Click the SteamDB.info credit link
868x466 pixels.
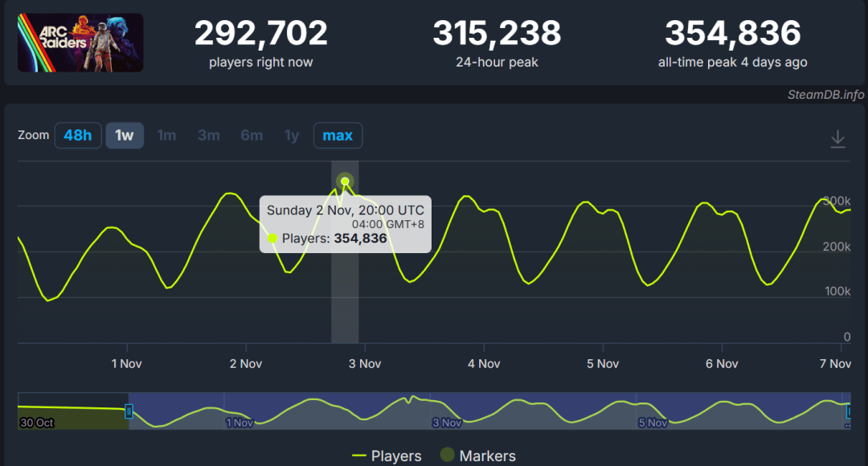pos(826,95)
